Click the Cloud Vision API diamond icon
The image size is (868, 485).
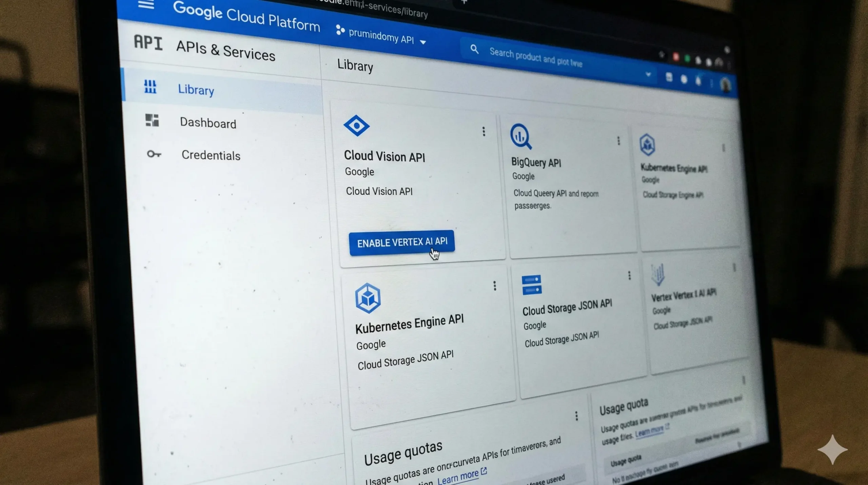click(356, 126)
